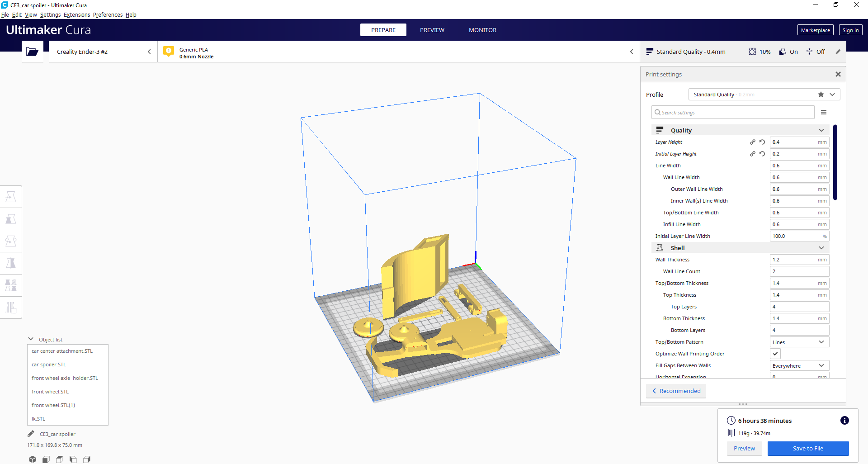
Task: Click the Preview button near Save to File
Action: coord(744,448)
